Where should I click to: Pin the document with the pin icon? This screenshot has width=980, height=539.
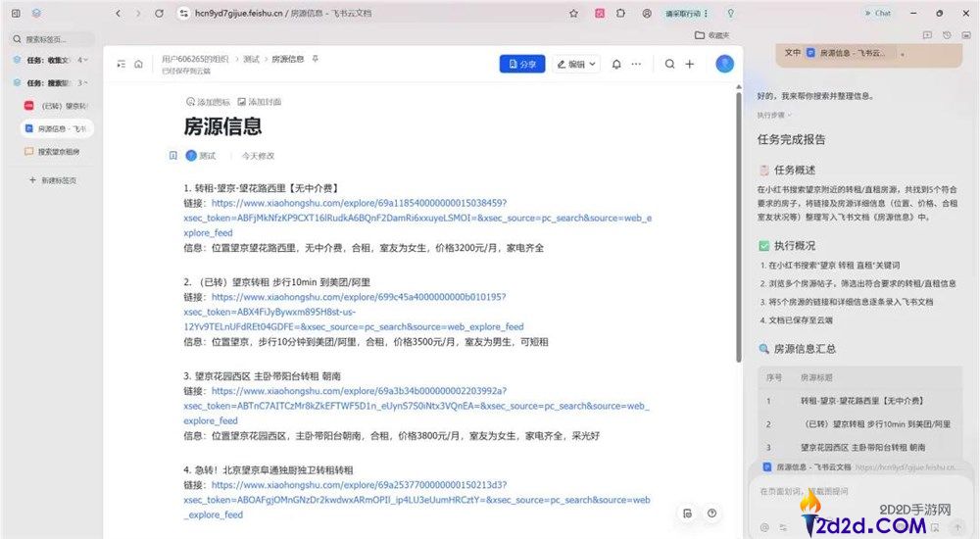[x=315, y=59]
